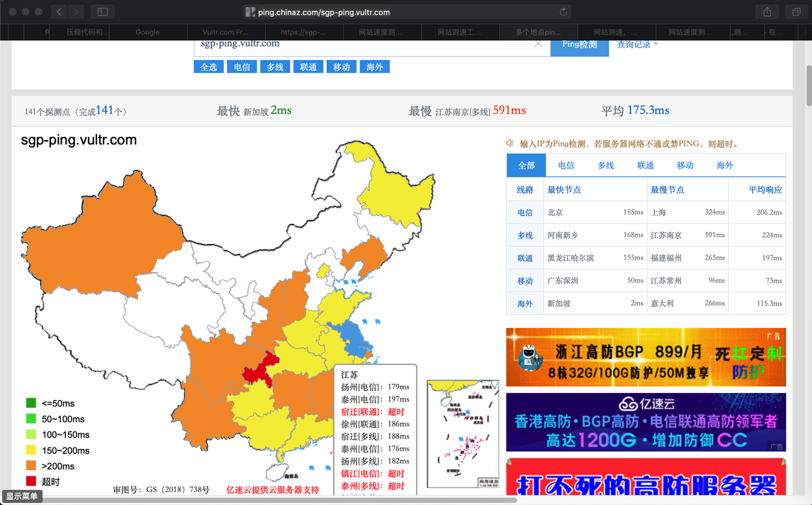The height and width of the screenshot is (505, 812).
Task: Open the 亿速云提供云服务器支持 link
Action: (273, 490)
